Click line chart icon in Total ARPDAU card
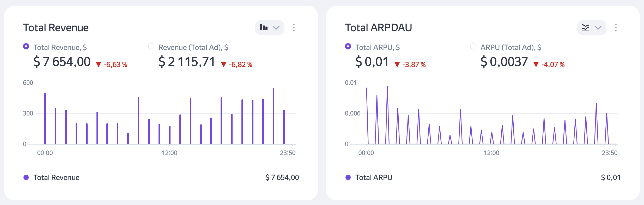644x205 pixels. (586, 28)
